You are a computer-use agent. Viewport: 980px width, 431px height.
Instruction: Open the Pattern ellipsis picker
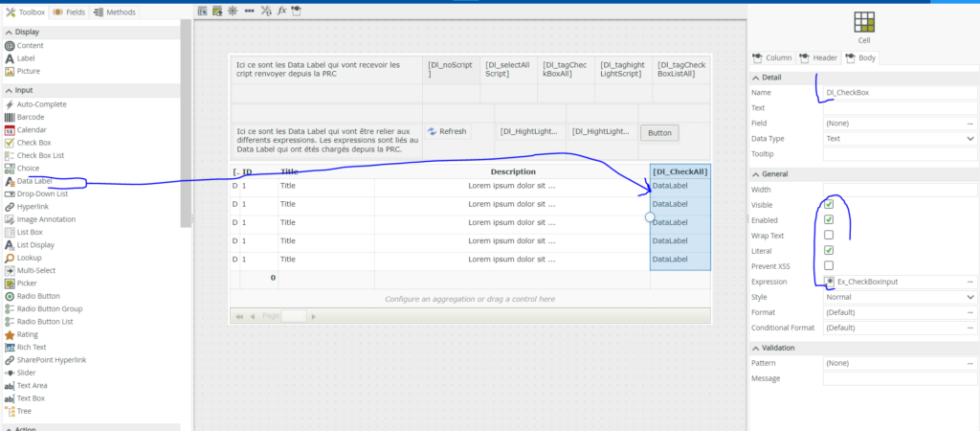pyautogui.click(x=971, y=363)
